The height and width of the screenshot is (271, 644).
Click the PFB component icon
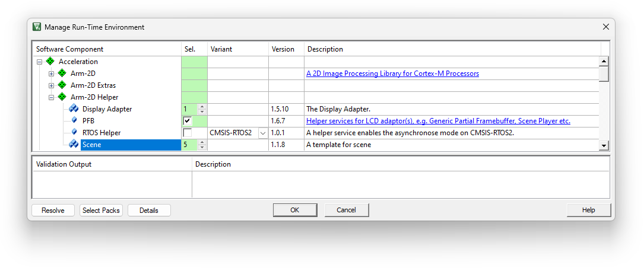click(74, 121)
